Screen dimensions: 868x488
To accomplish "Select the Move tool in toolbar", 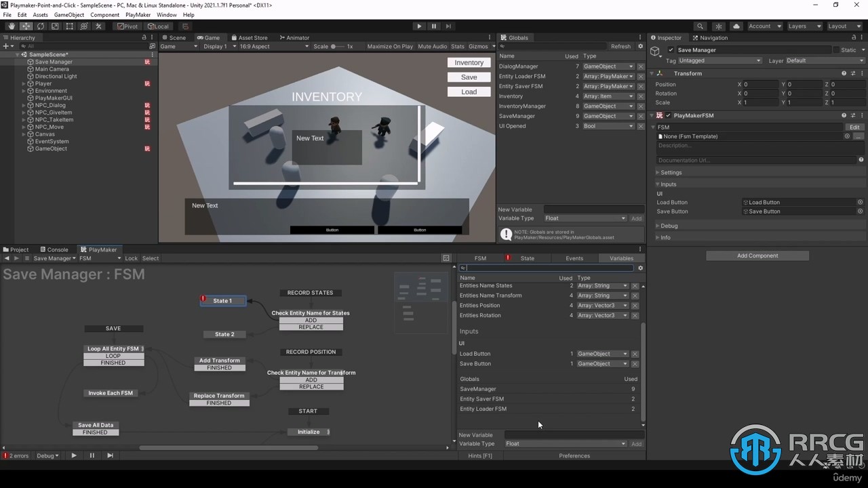I will click(x=26, y=26).
